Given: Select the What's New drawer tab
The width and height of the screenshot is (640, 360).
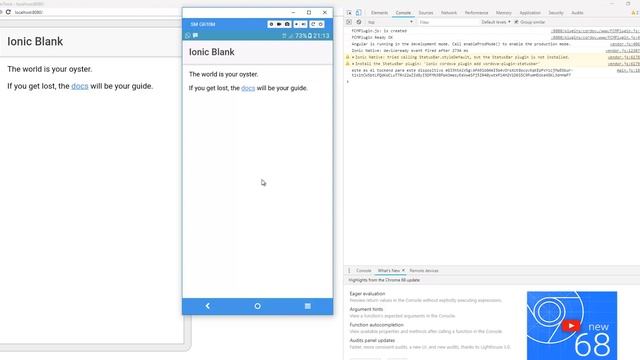Looking at the screenshot, I should pos(389,271).
